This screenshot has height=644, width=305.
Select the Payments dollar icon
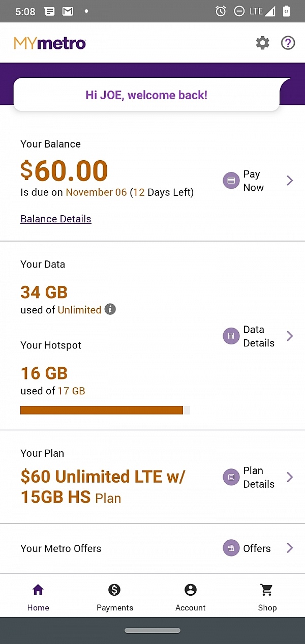114,590
